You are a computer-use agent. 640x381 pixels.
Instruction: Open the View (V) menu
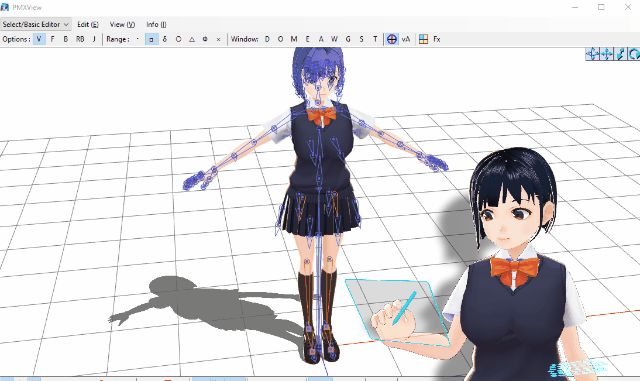coord(122,25)
